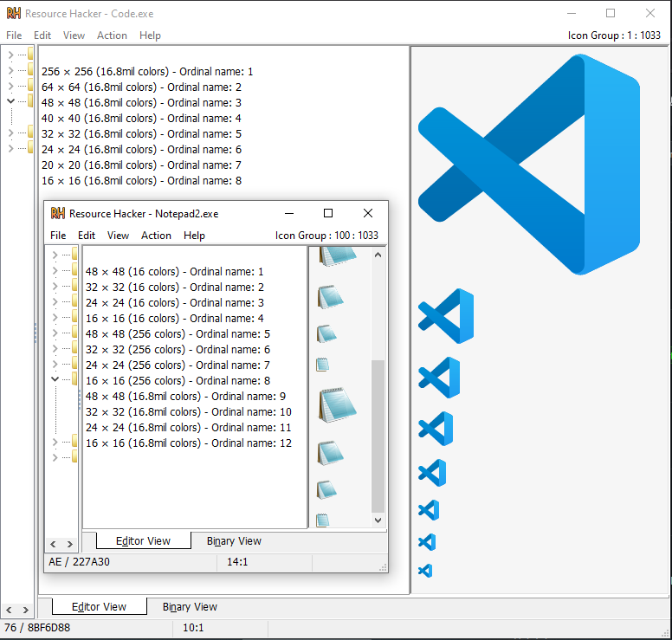The height and width of the screenshot is (640, 672).
Task: Switch to Binary View tab in Notepad2.exe window
Action: pyautogui.click(x=234, y=541)
